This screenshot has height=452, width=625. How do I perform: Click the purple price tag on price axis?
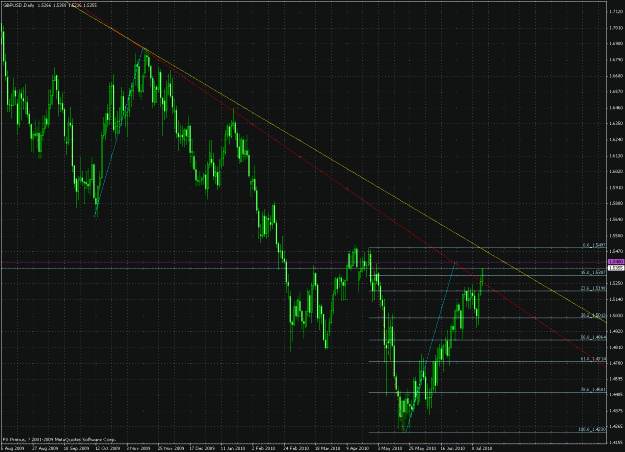[616, 262]
